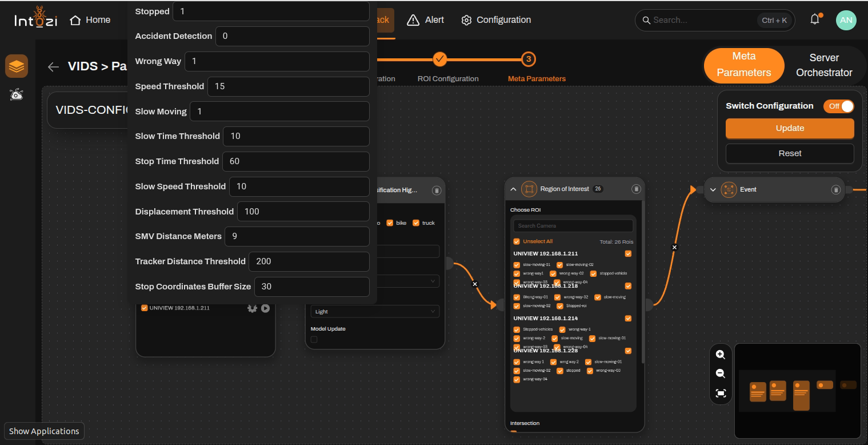This screenshot has height=445, width=868.
Task: Click the Ctrl + K shortcut badge
Action: [774, 21]
